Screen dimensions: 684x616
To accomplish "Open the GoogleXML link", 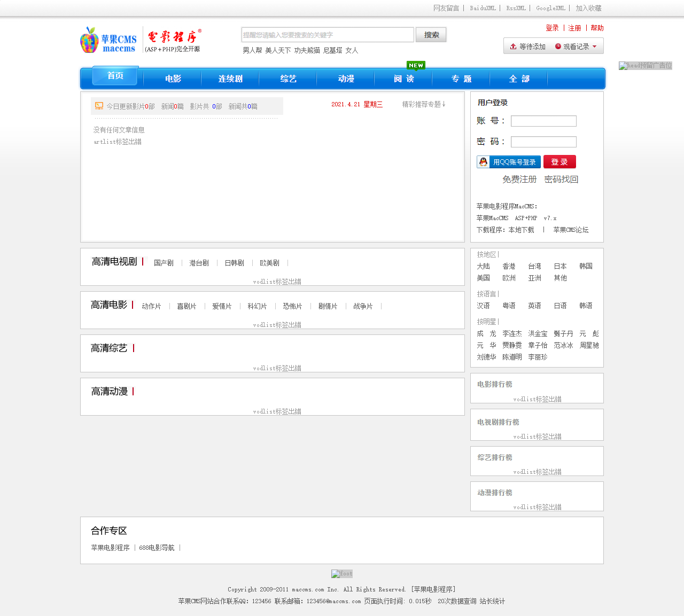I will pos(551,8).
